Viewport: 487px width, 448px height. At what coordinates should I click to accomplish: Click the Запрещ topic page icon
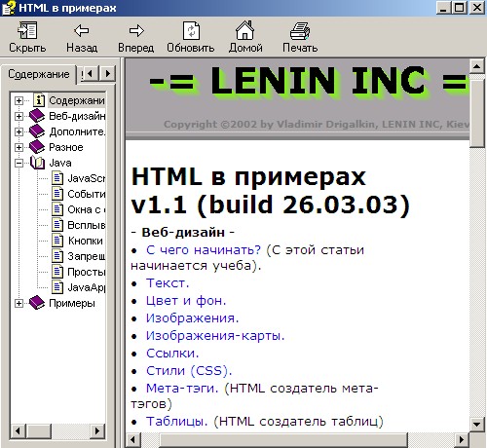click(x=57, y=256)
